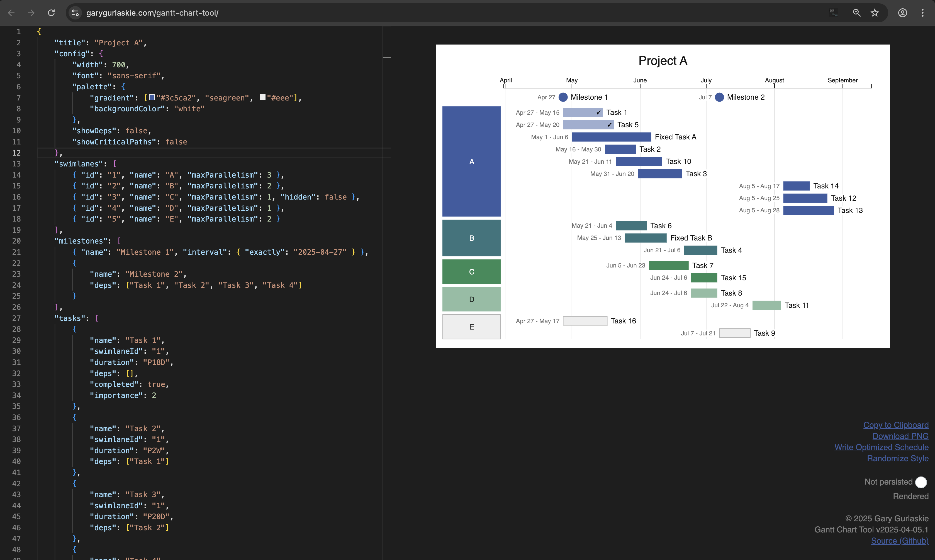Select the Milestone 1 circle marker
This screenshot has height=560, width=935.
[x=563, y=97]
